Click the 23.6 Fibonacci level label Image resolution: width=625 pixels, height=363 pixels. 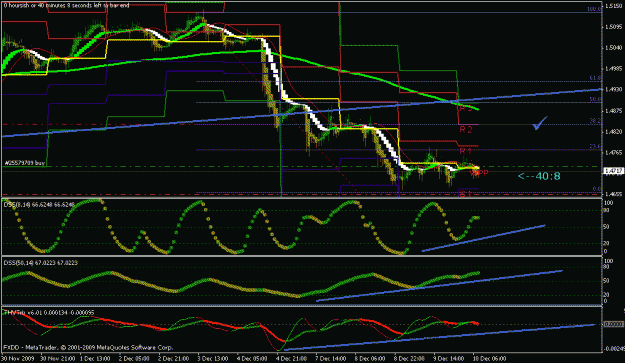[x=596, y=147]
